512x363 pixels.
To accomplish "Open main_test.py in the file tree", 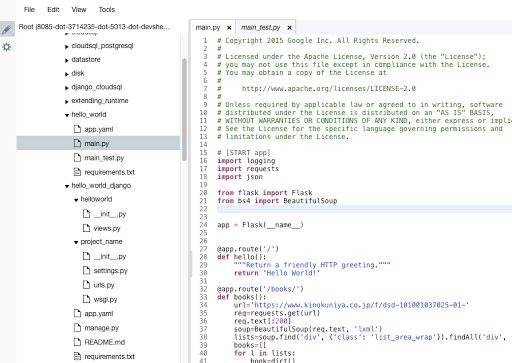I will (104, 158).
